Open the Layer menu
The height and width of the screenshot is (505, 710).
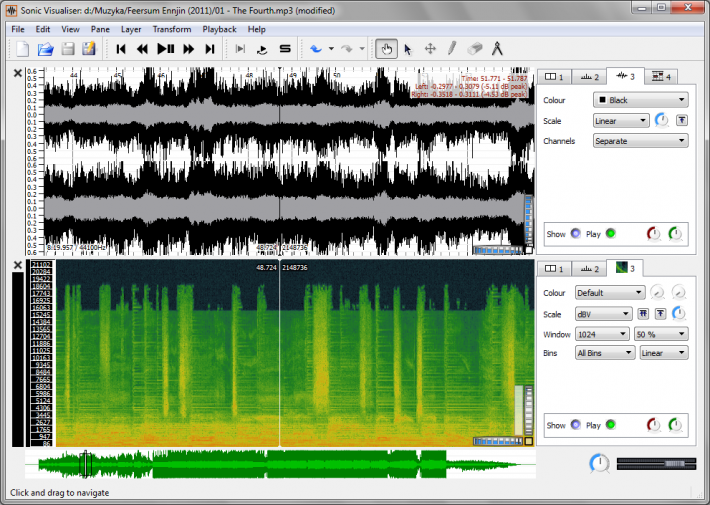click(131, 29)
